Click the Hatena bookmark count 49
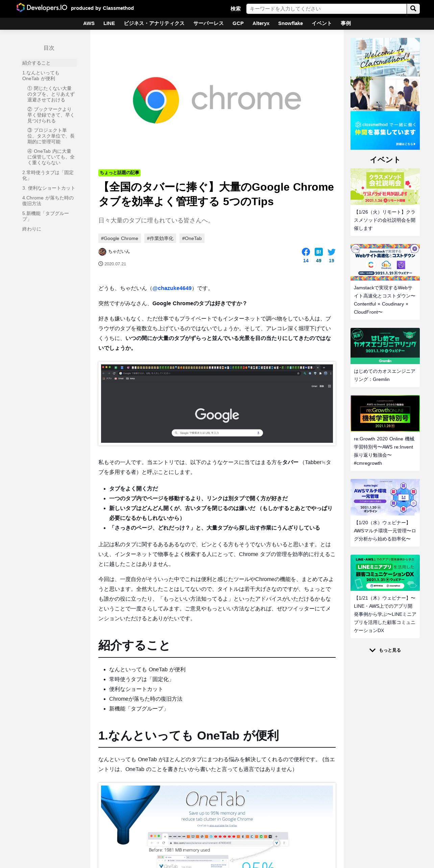The height and width of the screenshot is (868, 434). [x=318, y=261]
